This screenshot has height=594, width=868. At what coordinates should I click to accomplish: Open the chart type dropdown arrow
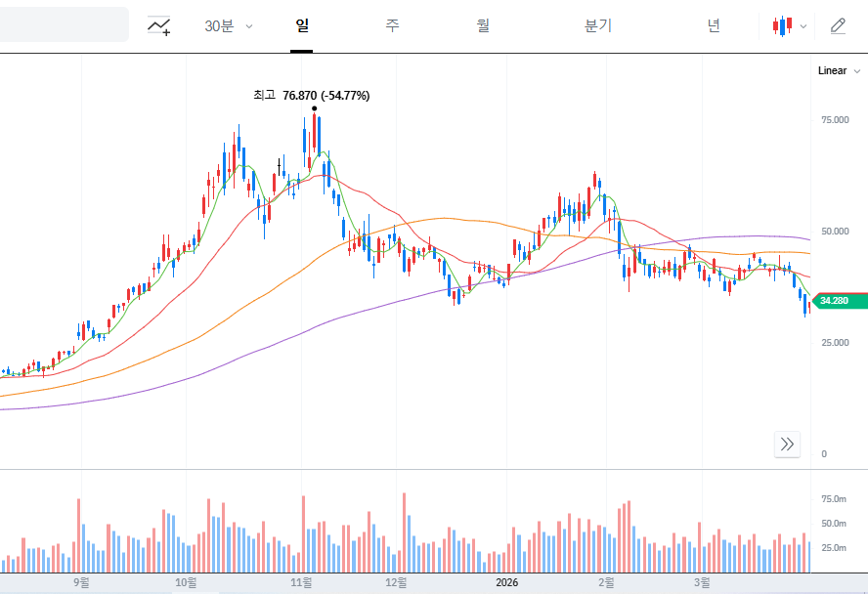pyautogui.click(x=803, y=26)
